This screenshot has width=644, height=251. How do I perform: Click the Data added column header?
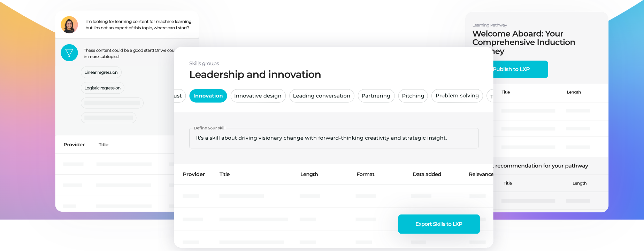coord(427,174)
